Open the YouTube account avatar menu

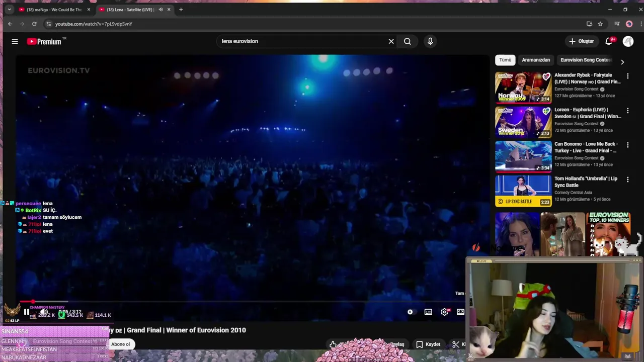tap(628, 41)
